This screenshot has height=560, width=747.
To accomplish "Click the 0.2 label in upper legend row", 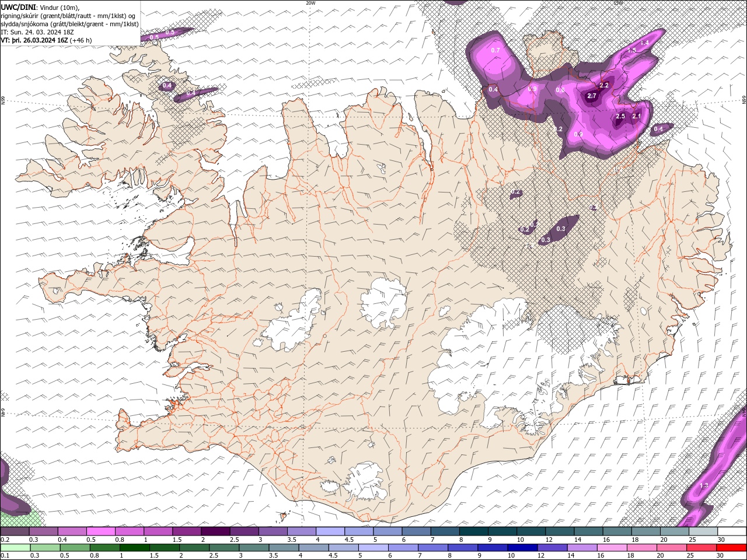I will [x=4, y=540].
